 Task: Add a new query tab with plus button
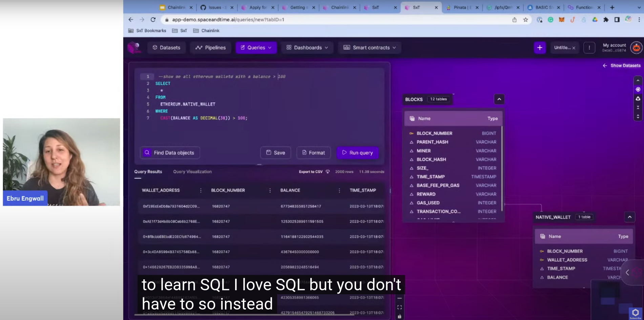[x=540, y=48]
